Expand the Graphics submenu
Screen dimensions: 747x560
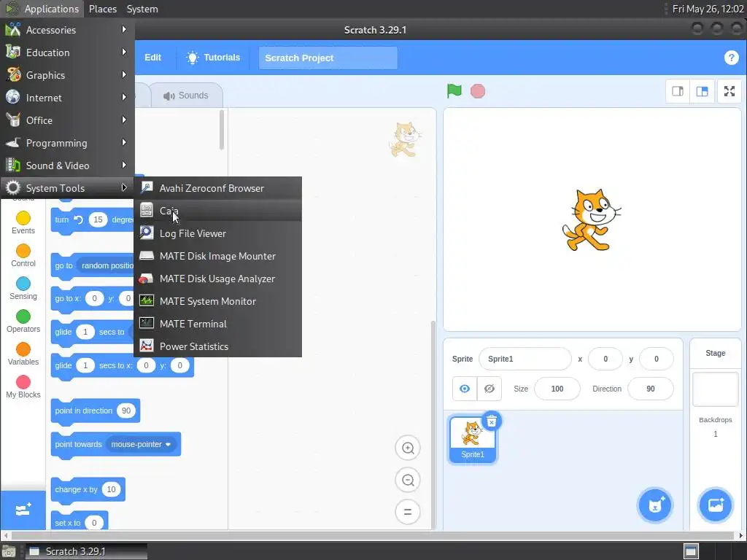click(67, 75)
